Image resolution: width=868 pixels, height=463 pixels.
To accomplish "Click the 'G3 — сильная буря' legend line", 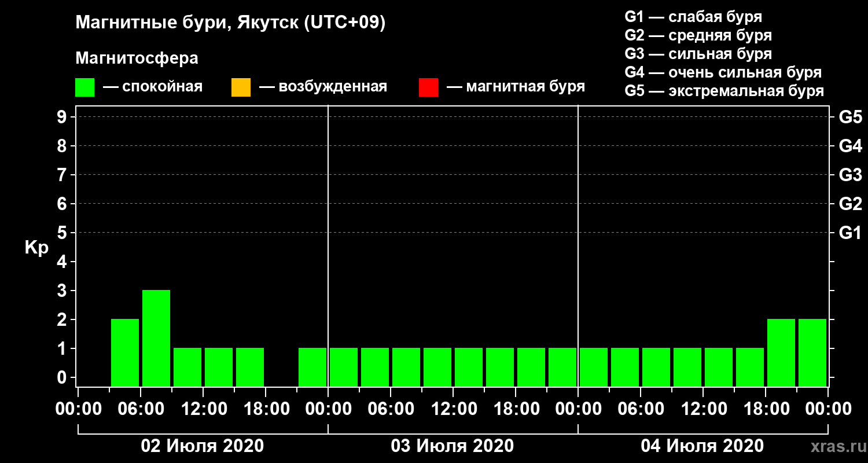I will point(698,54).
